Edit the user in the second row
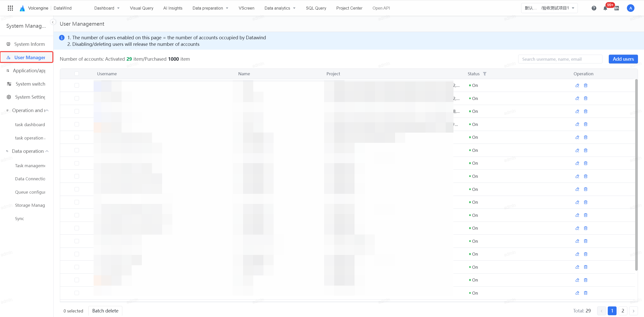 tap(577, 98)
